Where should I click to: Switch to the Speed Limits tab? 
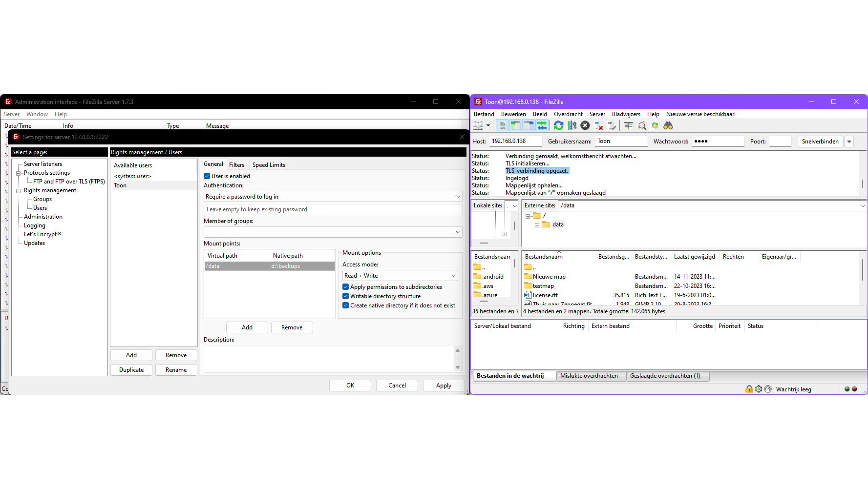click(x=269, y=165)
